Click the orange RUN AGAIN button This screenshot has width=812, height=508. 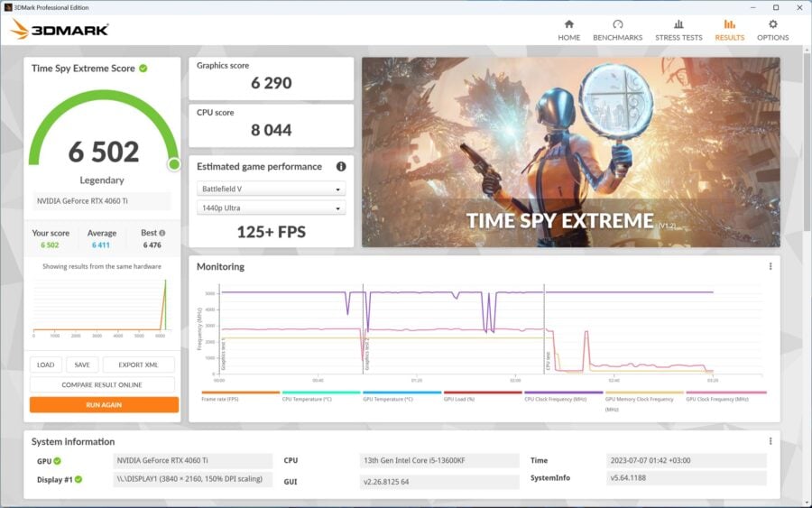click(104, 405)
